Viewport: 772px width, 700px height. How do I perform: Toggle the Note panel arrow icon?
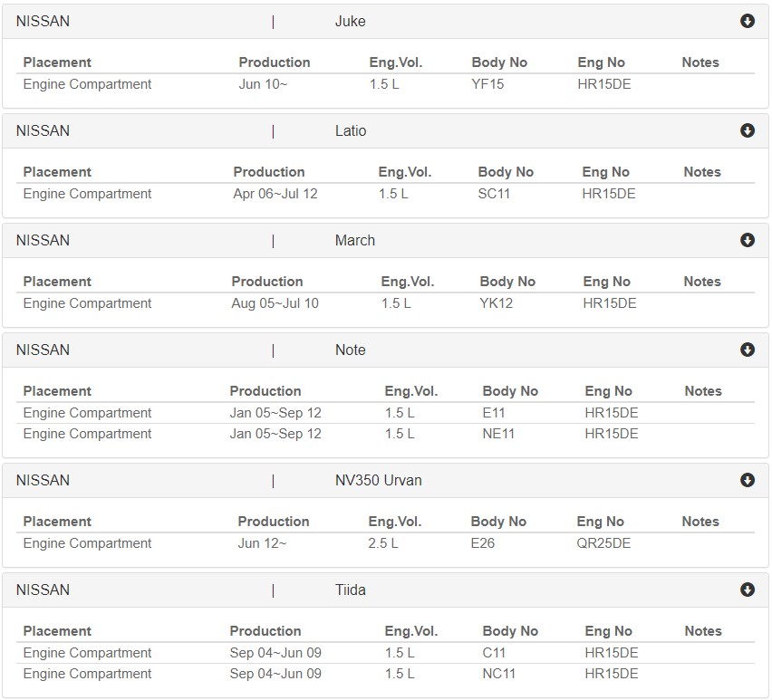[747, 350]
